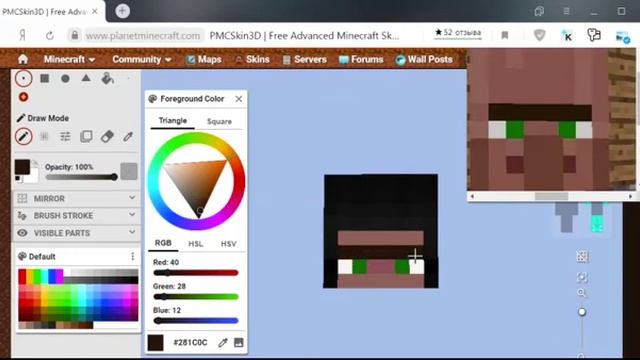Select the paint bucket fill tool
This screenshot has width=640, height=360.
[x=107, y=78]
